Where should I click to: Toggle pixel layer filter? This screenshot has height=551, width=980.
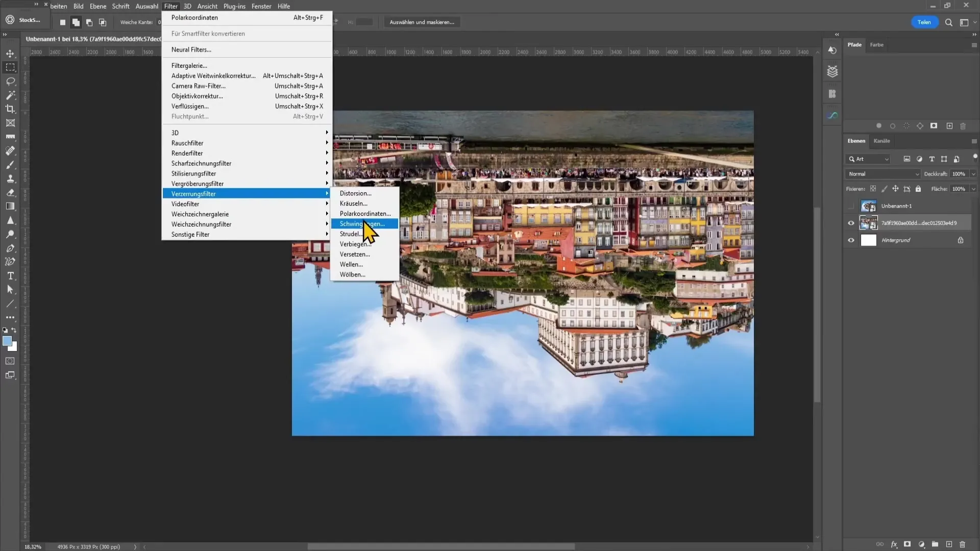[907, 159]
